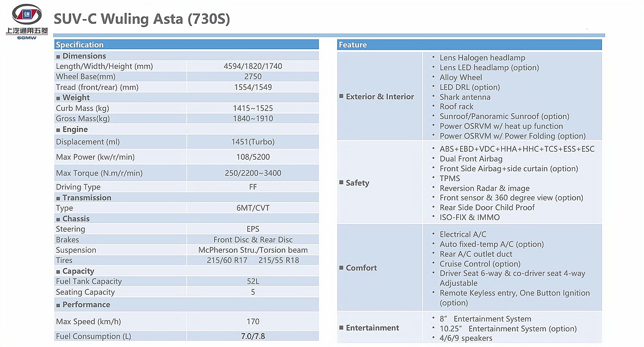Click the "Comfort" category cell

point(379,267)
